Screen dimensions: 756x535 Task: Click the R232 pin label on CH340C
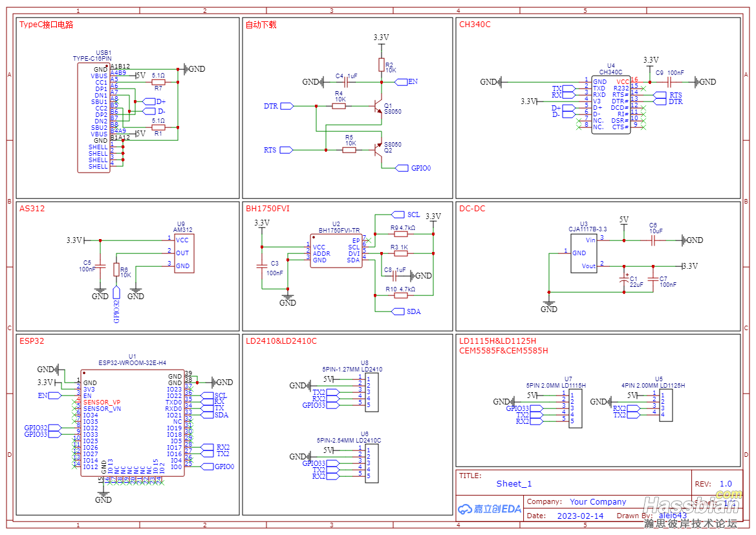click(621, 89)
